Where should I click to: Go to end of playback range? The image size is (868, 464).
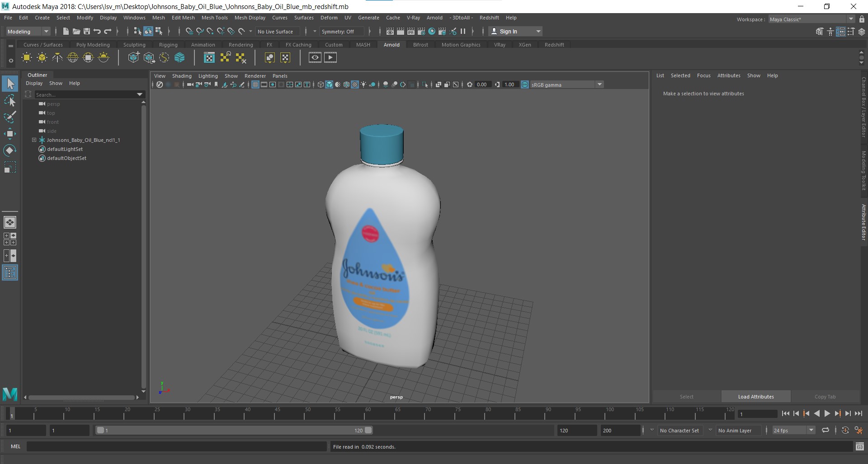[858, 413]
